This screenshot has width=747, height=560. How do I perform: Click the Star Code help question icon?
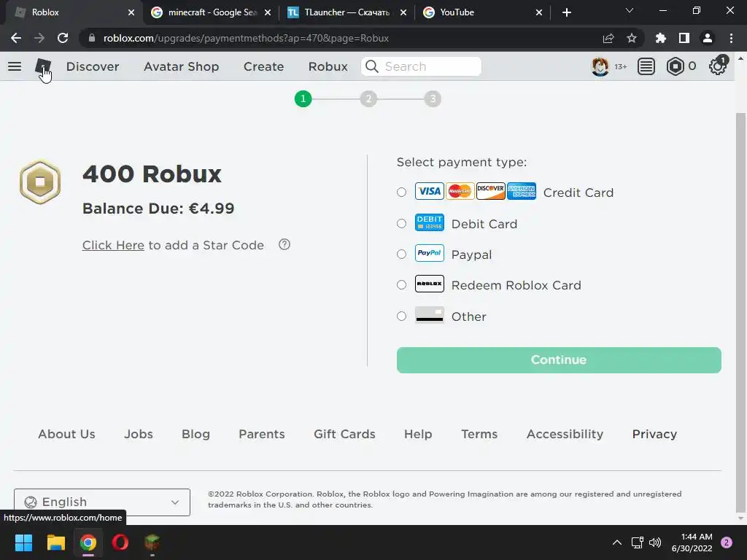click(285, 245)
